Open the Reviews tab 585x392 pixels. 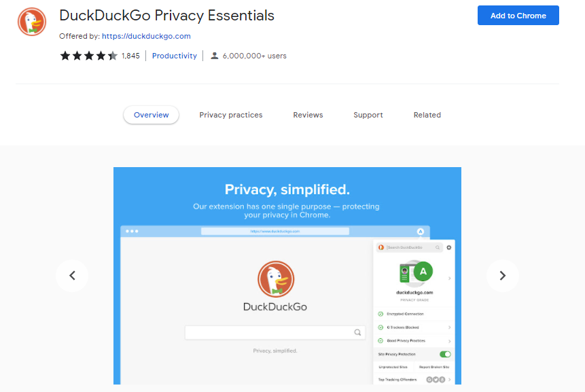(x=308, y=115)
